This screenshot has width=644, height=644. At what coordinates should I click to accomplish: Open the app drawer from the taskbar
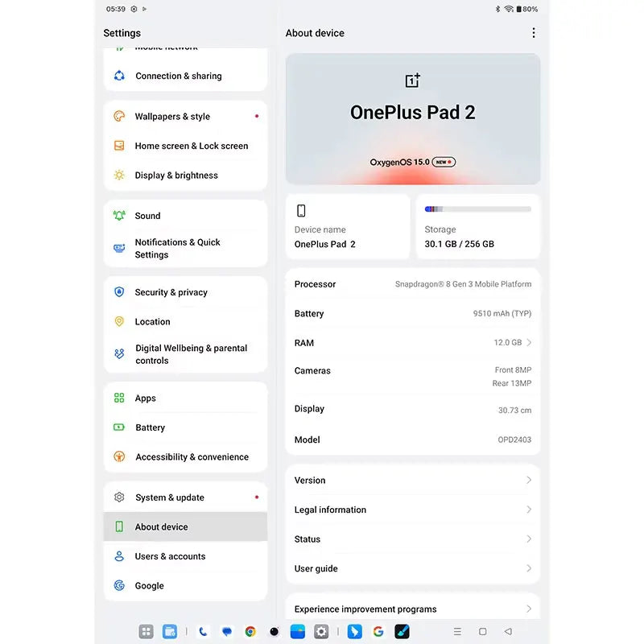click(146, 631)
